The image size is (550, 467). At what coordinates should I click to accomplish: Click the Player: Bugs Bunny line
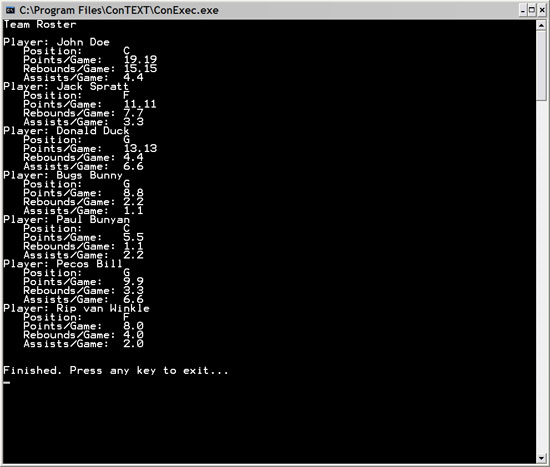coord(63,175)
